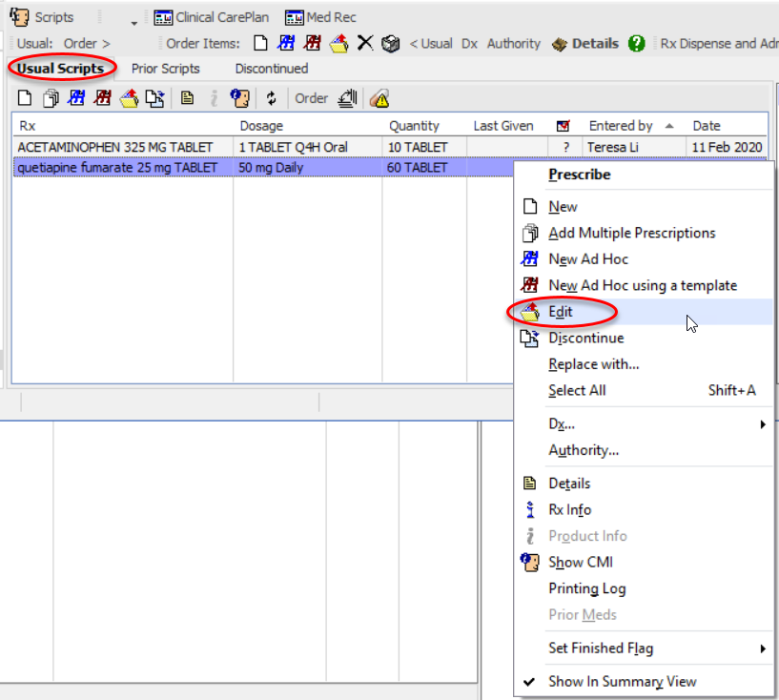This screenshot has width=779, height=700.
Task: Select the Add Multiple Prescriptions icon
Action: [49, 97]
